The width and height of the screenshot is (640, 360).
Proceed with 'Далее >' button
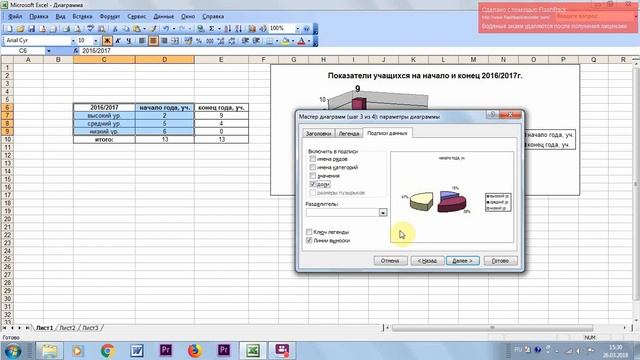[x=462, y=260]
